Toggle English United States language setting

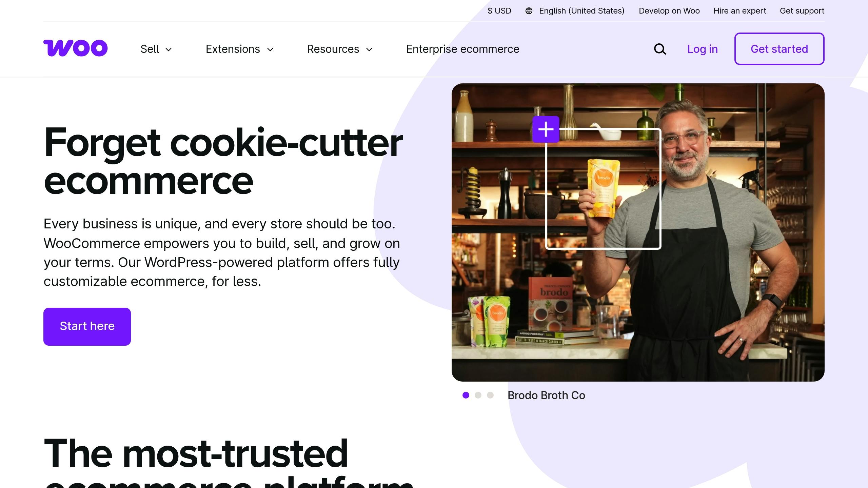[574, 11]
